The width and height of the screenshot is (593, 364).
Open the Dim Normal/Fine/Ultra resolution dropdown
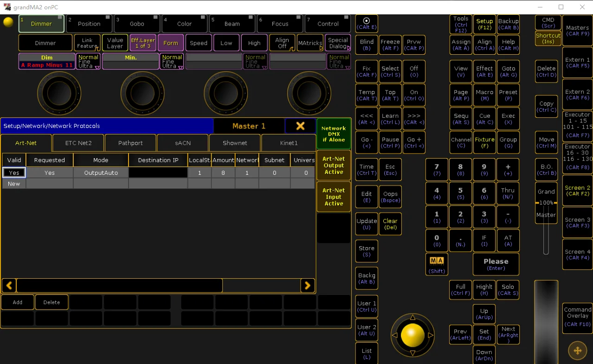click(88, 62)
